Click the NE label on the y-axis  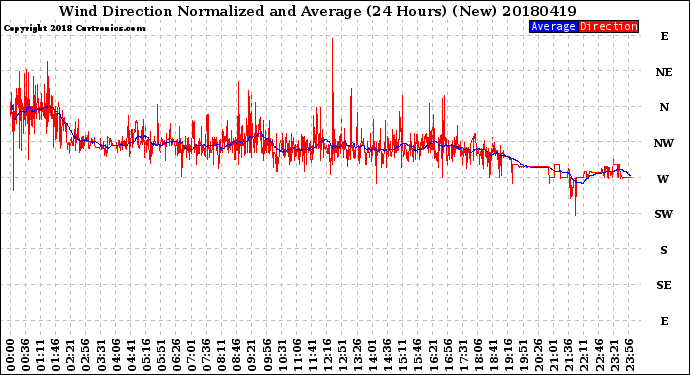pyautogui.click(x=664, y=72)
